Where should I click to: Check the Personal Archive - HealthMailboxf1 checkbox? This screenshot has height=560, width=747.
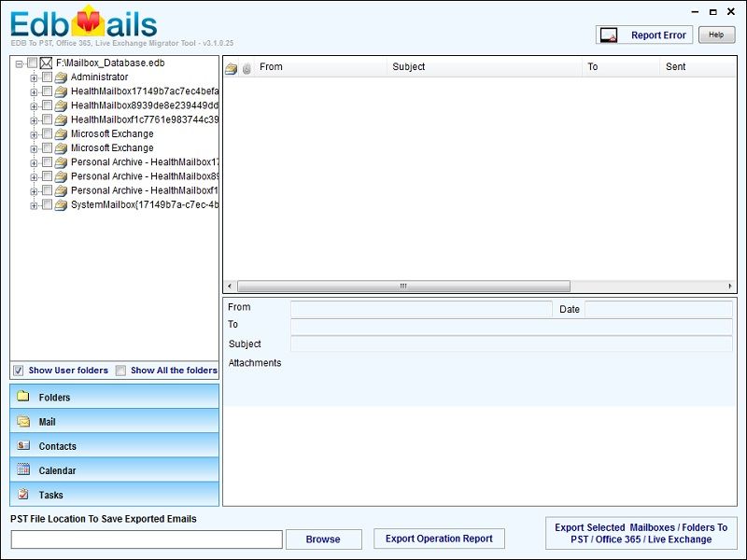pyautogui.click(x=48, y=190)
